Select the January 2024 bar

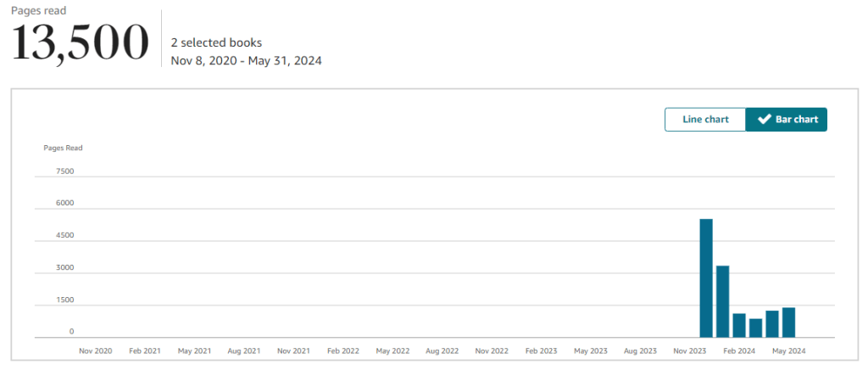722,301
